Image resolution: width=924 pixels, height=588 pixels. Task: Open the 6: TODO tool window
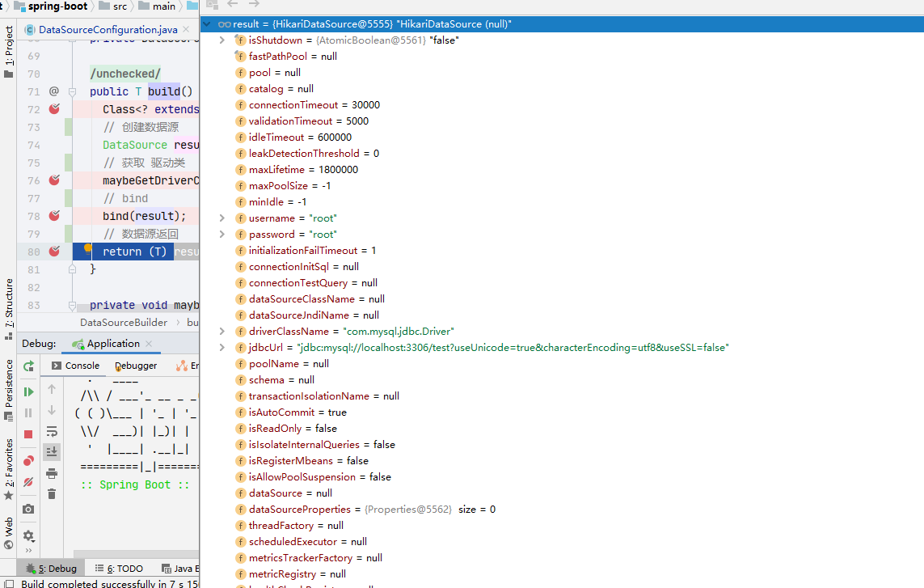(119, 569)
